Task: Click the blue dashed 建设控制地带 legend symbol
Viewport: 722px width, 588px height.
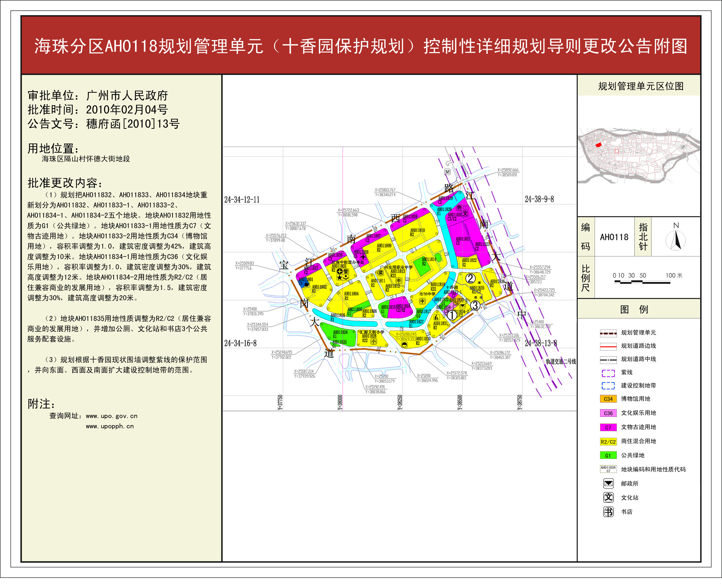Action: 608,386
